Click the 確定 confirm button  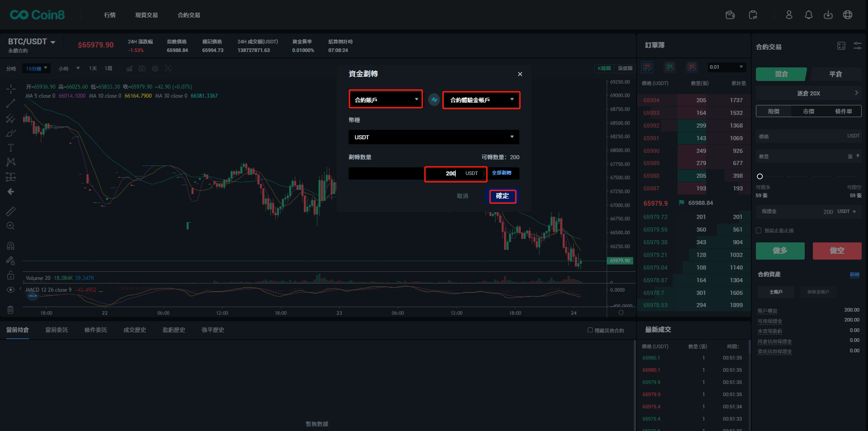(x=502, y=196)
